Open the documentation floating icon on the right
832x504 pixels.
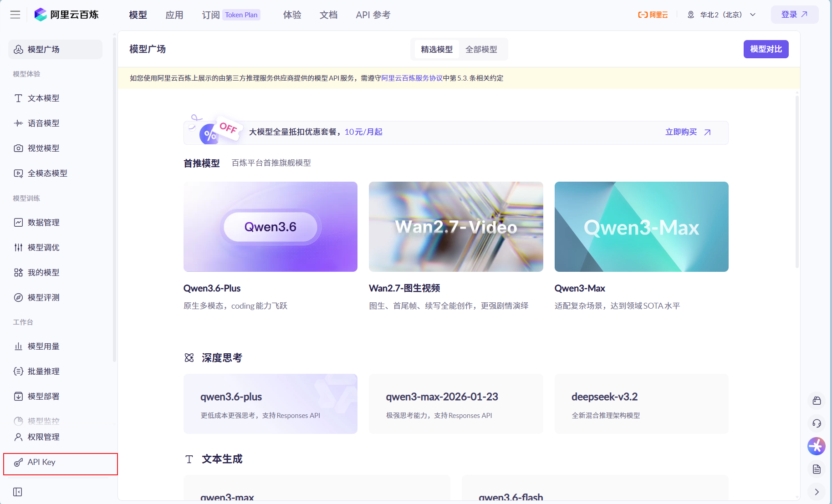click(817, 469)
